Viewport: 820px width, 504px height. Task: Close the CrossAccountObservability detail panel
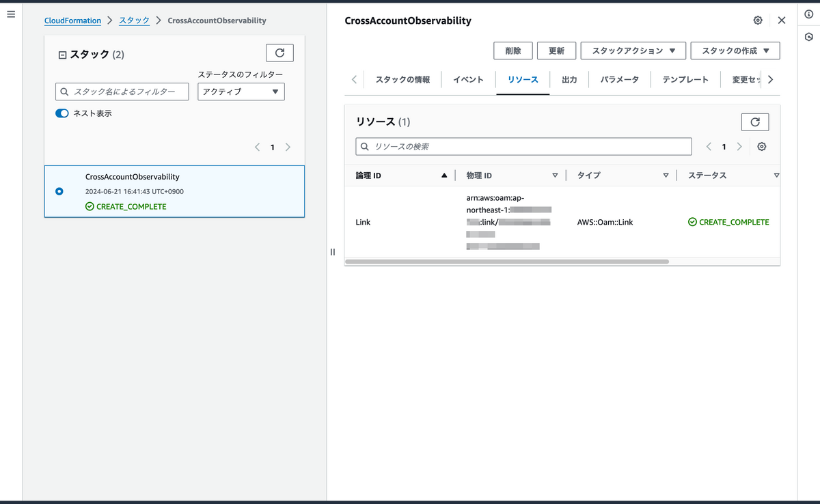pos(782,20)
